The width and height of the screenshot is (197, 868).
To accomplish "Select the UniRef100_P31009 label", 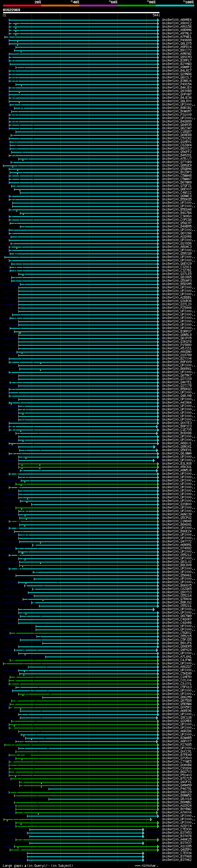I will click(x=177, y=115).
